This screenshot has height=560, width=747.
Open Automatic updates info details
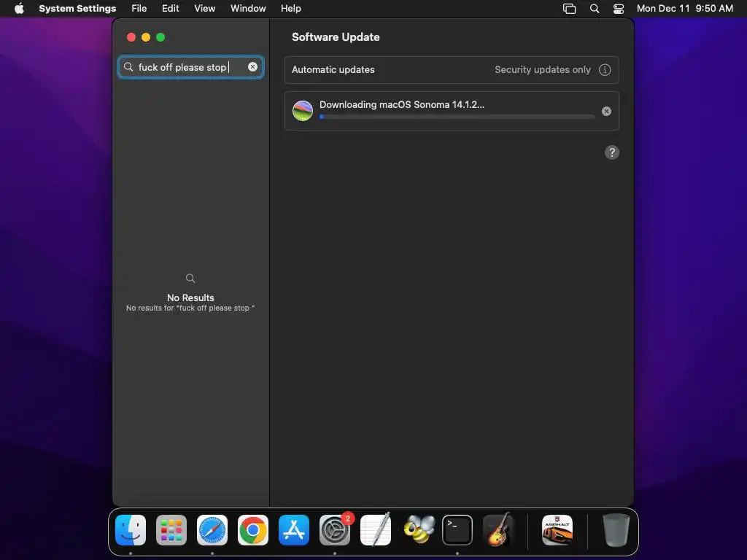coord(605,70)
